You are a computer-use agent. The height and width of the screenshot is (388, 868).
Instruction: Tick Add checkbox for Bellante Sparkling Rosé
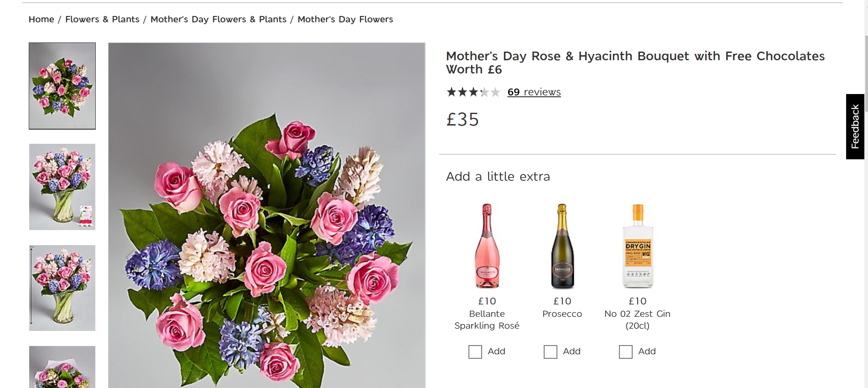click(475, 352)
